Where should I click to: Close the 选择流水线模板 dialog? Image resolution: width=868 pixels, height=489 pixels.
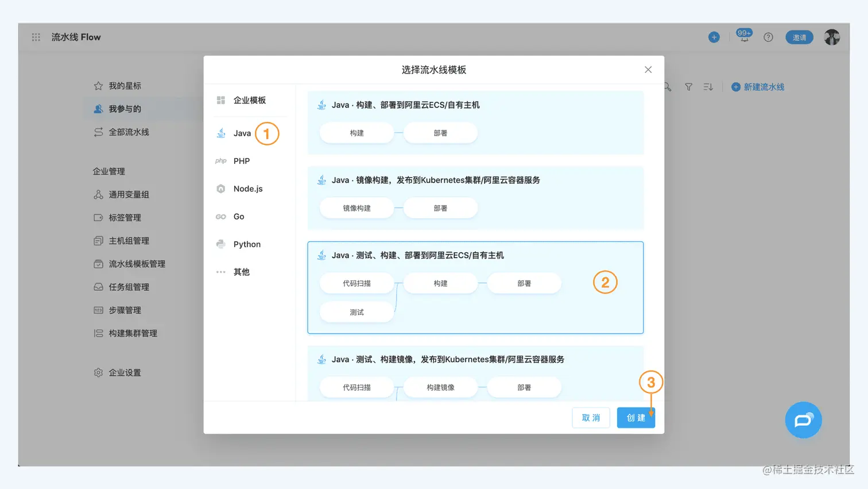pyautogui.click(x=648, y=70)
